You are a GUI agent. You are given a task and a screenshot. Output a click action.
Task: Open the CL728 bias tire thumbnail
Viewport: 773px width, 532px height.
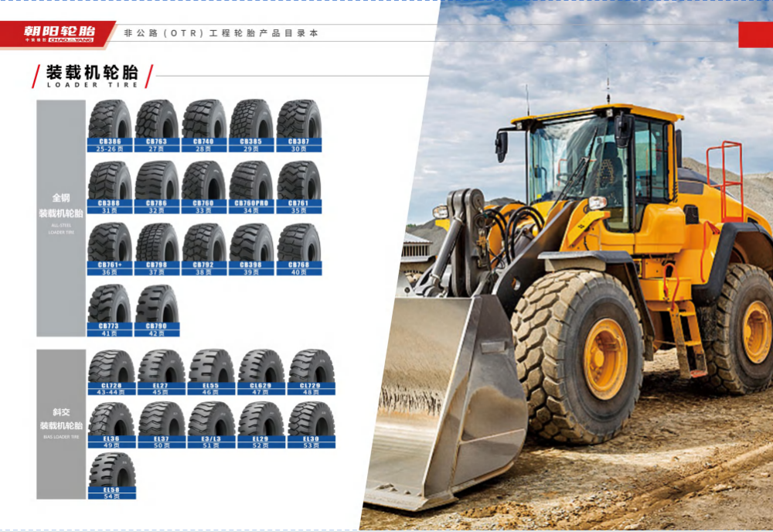point(111,367)
